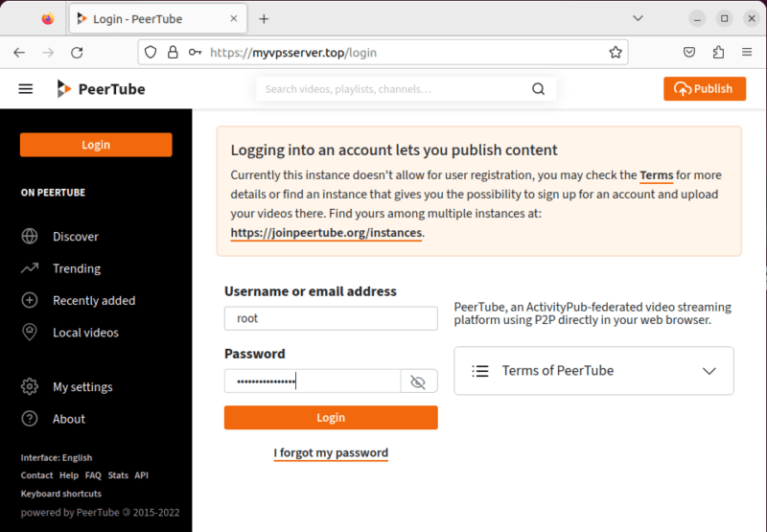Click the Recently added plus icon
The width and height of the screenshot is (767, 532).
(30, 300)
